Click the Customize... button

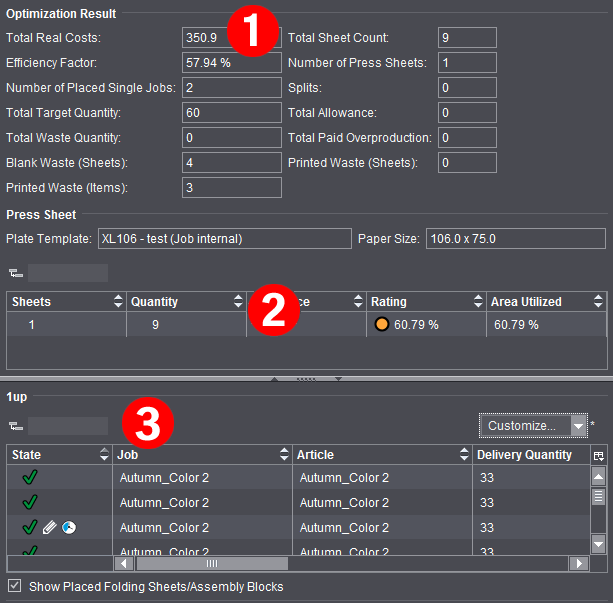point(522,426)
